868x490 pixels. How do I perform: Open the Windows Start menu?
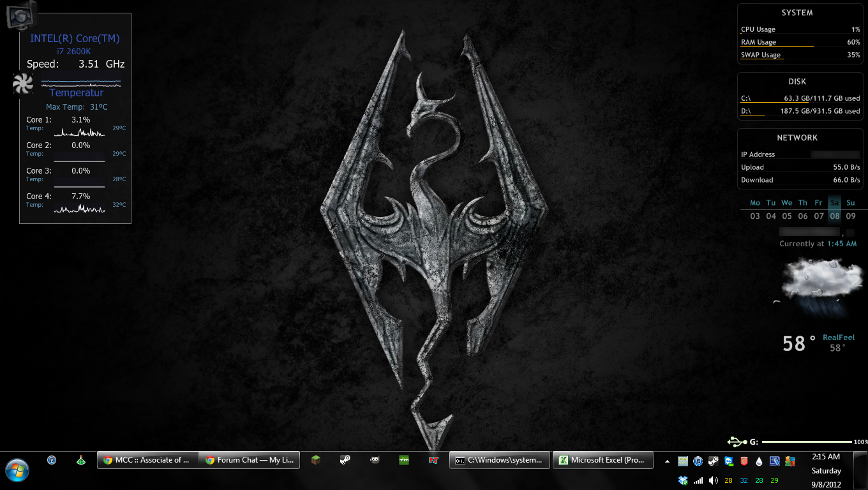point(18,470)
